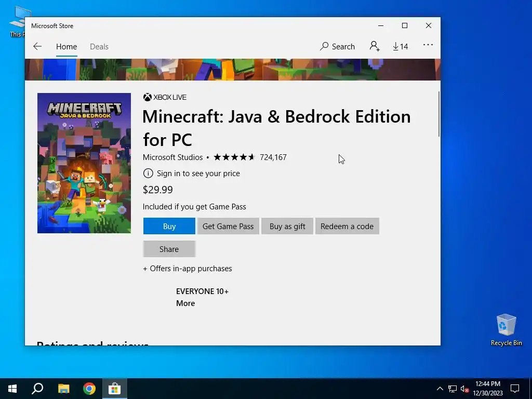
Task: Open the network status tray icon
Action: click(x=453, y=389)
